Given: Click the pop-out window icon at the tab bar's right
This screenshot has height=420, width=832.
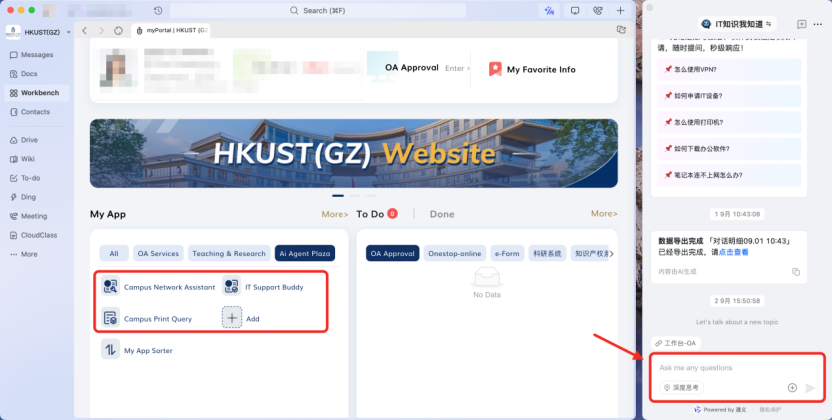Looking at the screenshot, I should 621,30.
